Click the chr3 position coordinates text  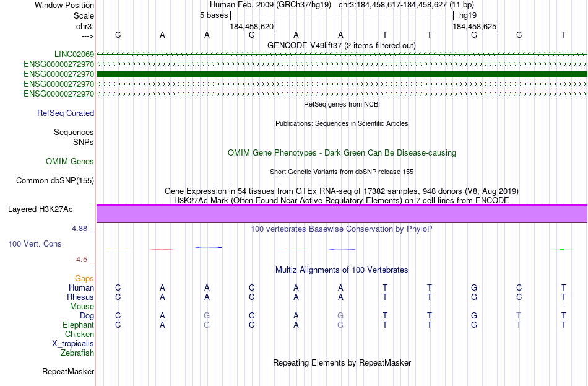tap(407, 5)
